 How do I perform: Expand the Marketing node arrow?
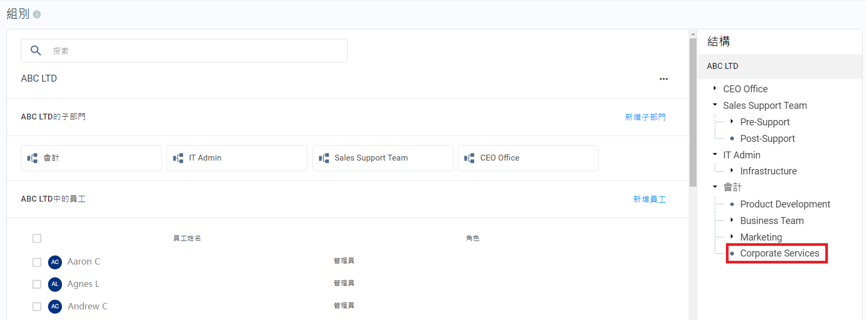point(732,236)
